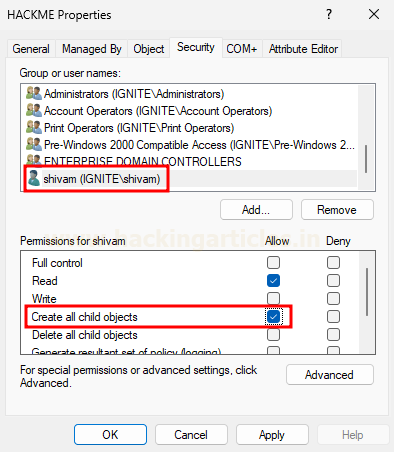Viewport: 394px width, 452px height.
Task: Open the Object tab
Action: (149, 49)
